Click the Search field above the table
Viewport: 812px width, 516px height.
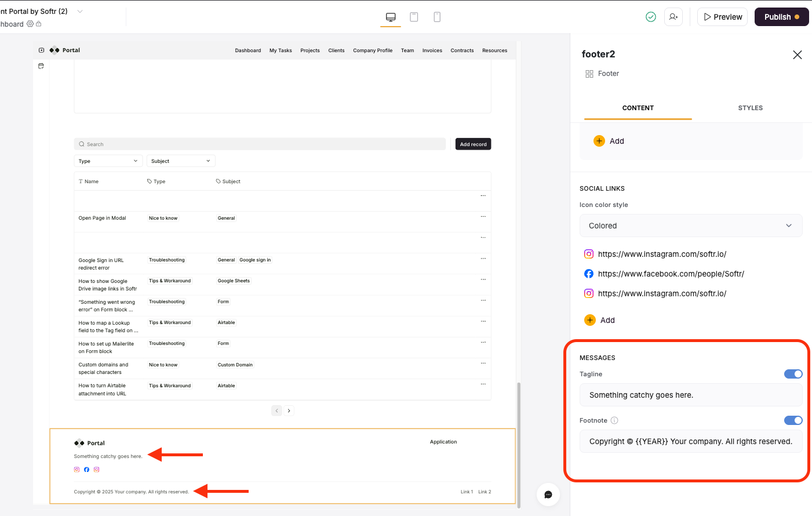[260, 144]
